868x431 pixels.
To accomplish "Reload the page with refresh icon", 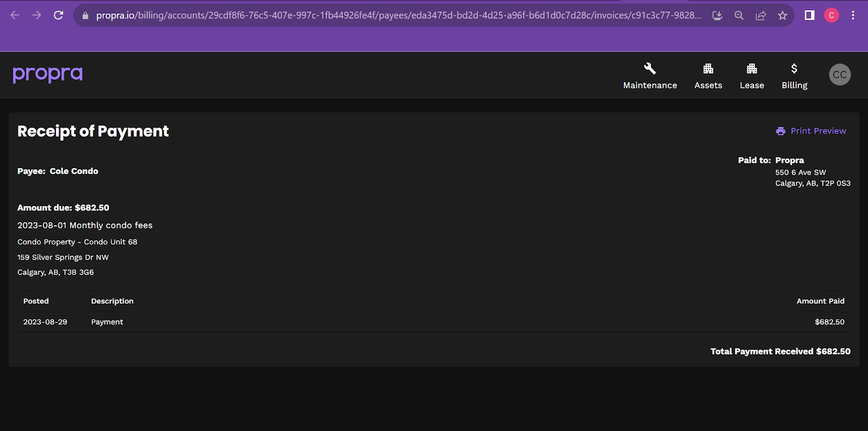I will [59, 15].
